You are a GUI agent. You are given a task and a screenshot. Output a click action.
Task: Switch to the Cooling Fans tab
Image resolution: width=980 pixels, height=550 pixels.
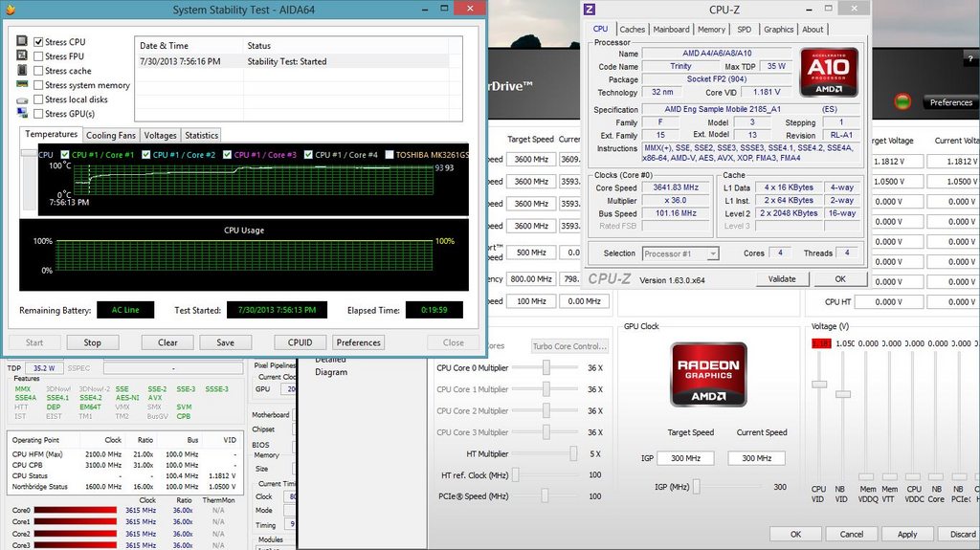click(111, 136)
